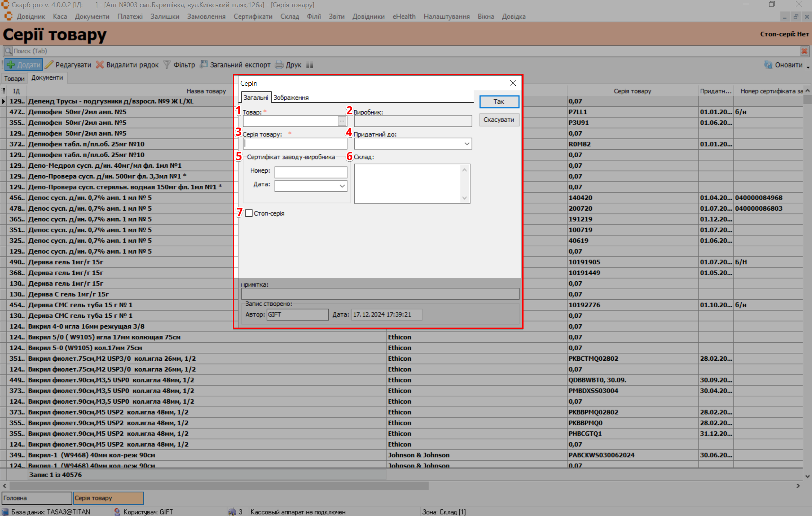812x516 pixels.
Task: Click the Оновити refresh icon
Action: pyautogui.click(x=768, y=65)
